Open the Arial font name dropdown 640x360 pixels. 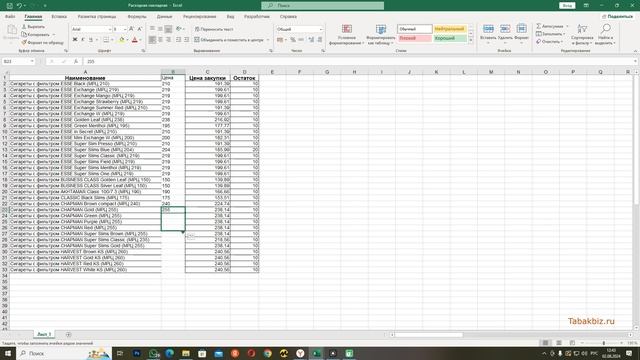(x=110, y=29)
